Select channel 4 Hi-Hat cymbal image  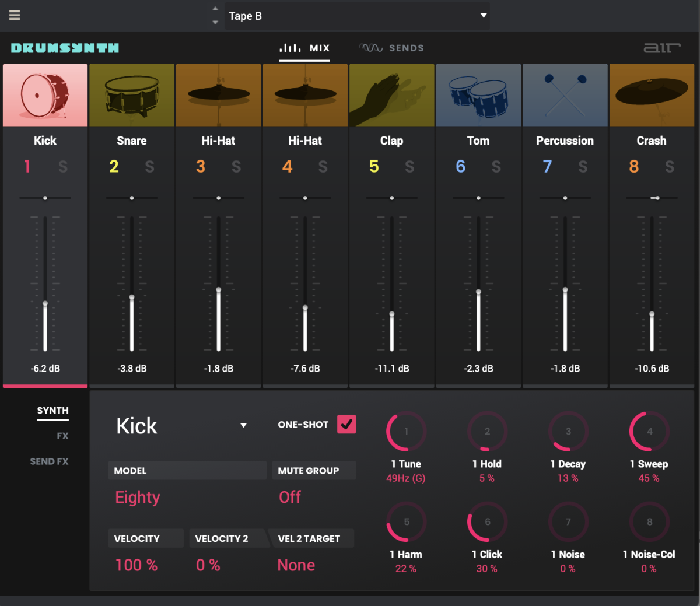click(305, 95)
